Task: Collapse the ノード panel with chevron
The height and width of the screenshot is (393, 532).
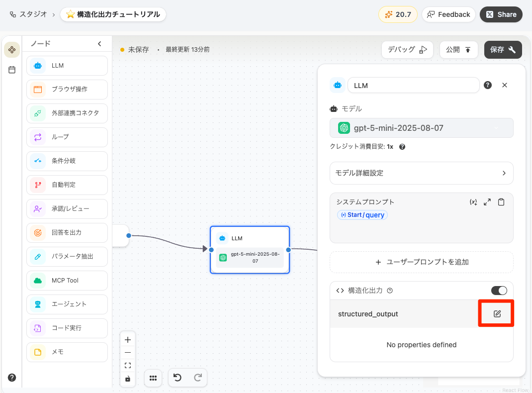Action: pyautogui.click(x=99, y=44)
